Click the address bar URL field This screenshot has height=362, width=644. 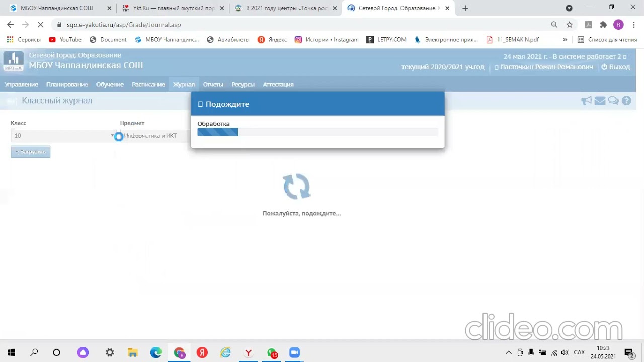pos(302,24)
